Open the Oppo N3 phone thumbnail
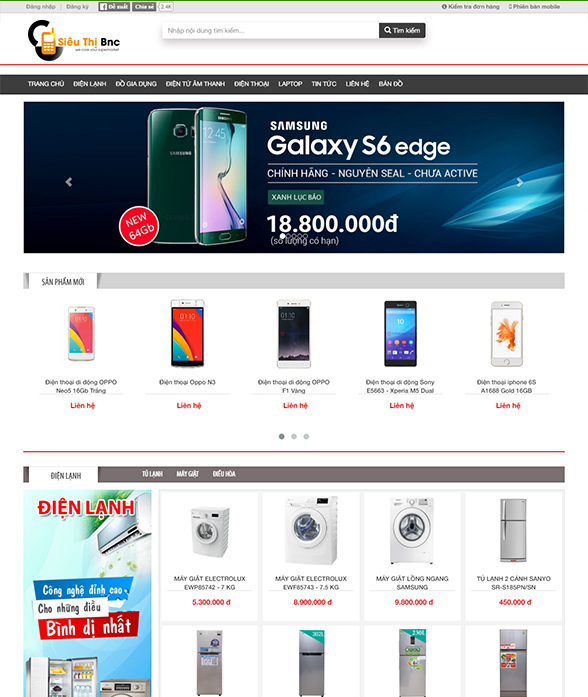588x697 pixels. (x=188, y=333)
